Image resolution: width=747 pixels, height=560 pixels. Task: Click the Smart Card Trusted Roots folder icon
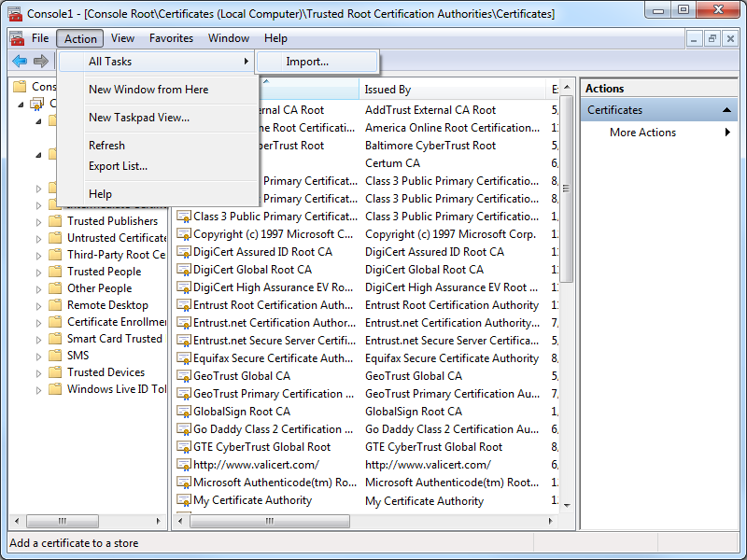[x=55, y=339]
